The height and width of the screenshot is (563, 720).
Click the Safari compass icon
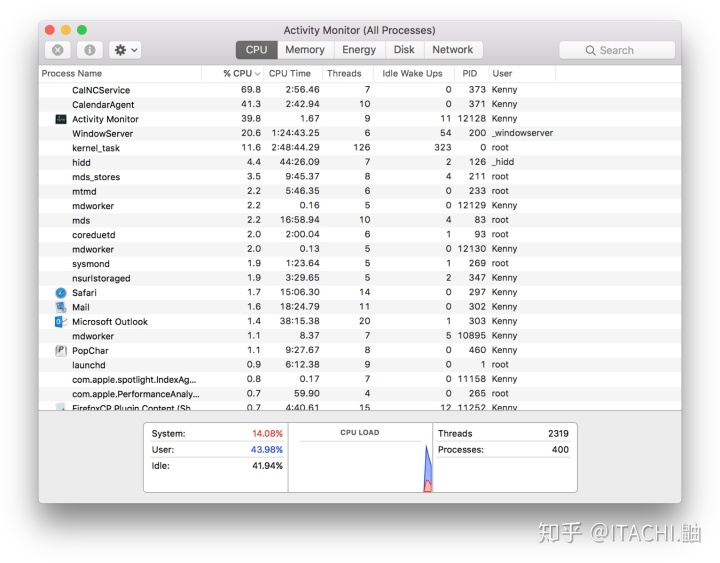[x=61, y=293]
